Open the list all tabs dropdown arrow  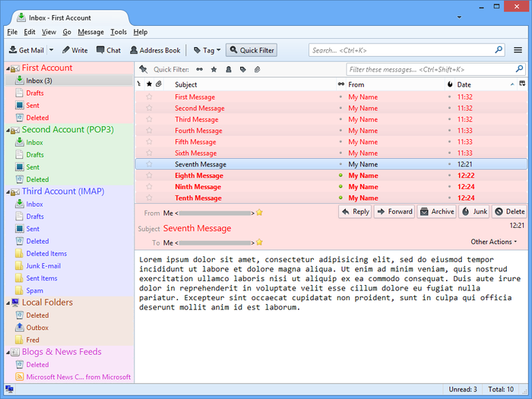coord(459,17)
